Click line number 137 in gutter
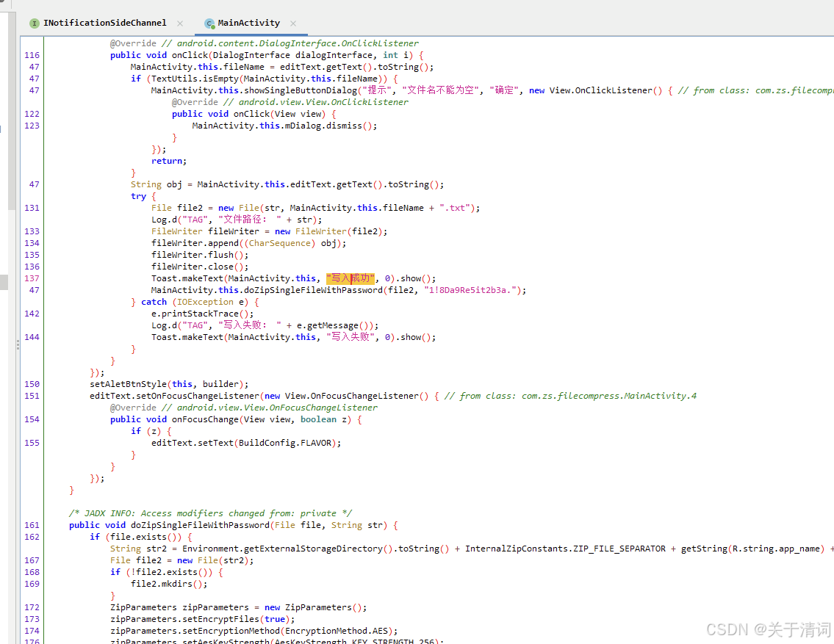834x644 pixels. pyautogui.click(x=32, y=278)
